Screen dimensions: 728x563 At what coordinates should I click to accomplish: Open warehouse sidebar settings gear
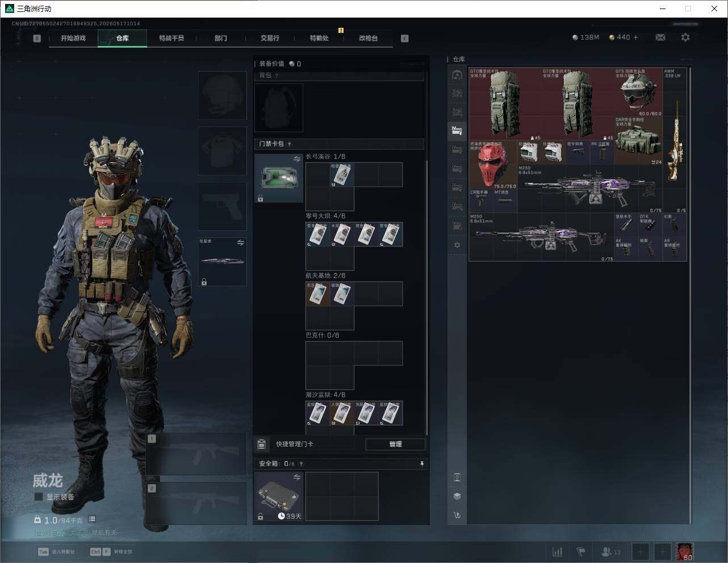click(x=457, y=245)
